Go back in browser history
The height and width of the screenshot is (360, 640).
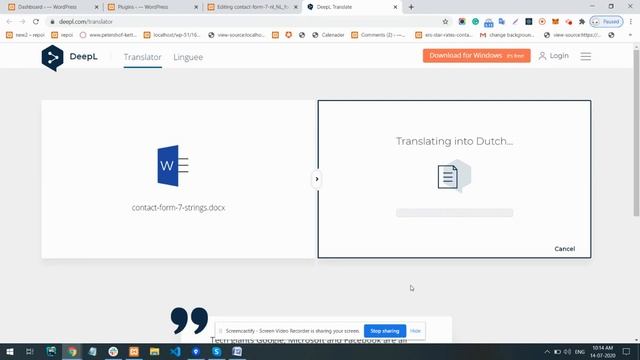click(9, 22)
